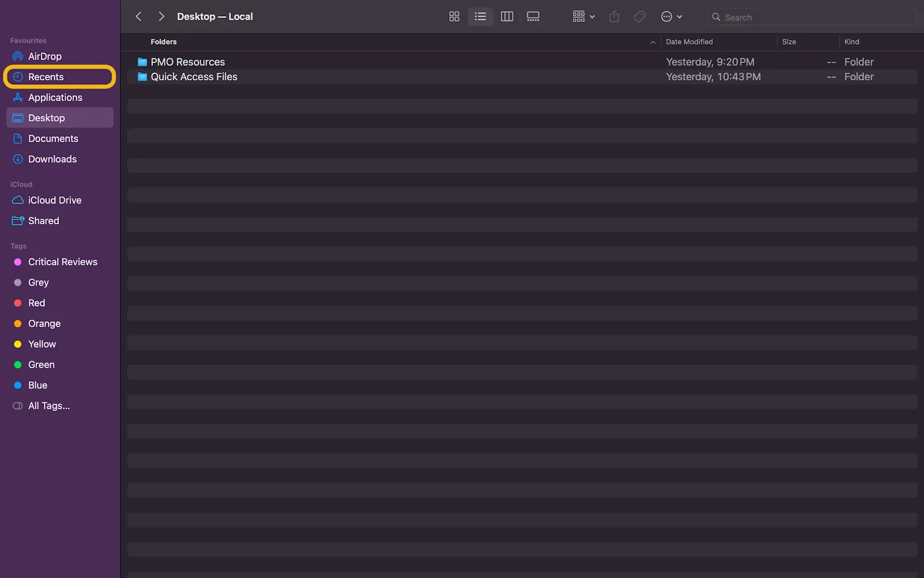Click the Share toolbar icon

click(x=614, y=17)
